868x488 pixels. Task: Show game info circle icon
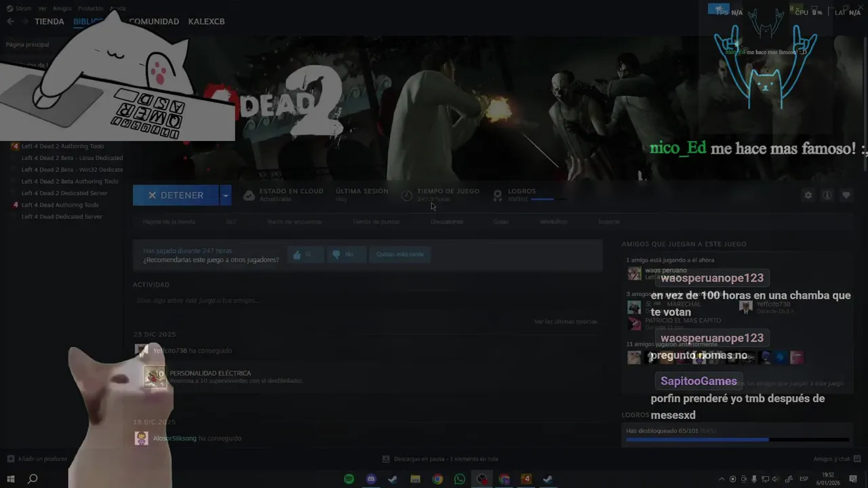click(827, 195)
